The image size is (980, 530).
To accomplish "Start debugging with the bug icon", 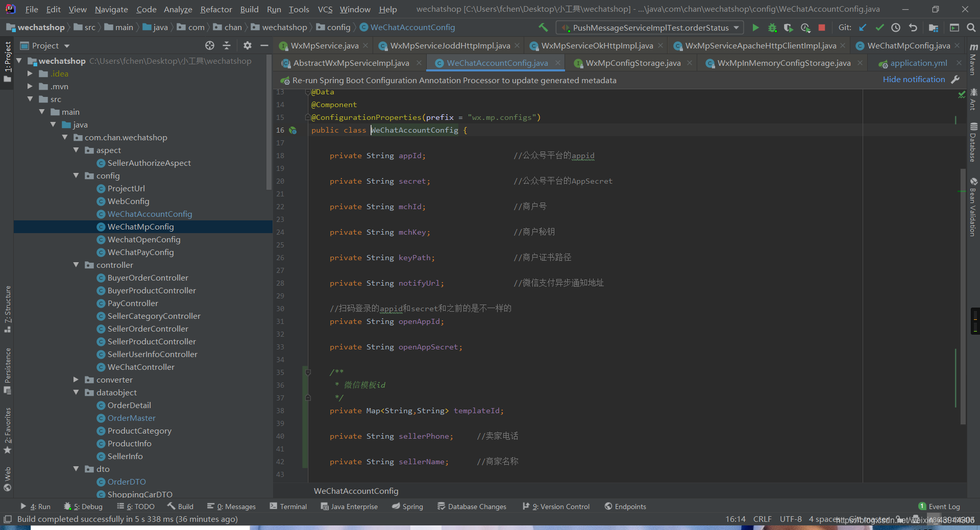I will click(x=772, y=28).
